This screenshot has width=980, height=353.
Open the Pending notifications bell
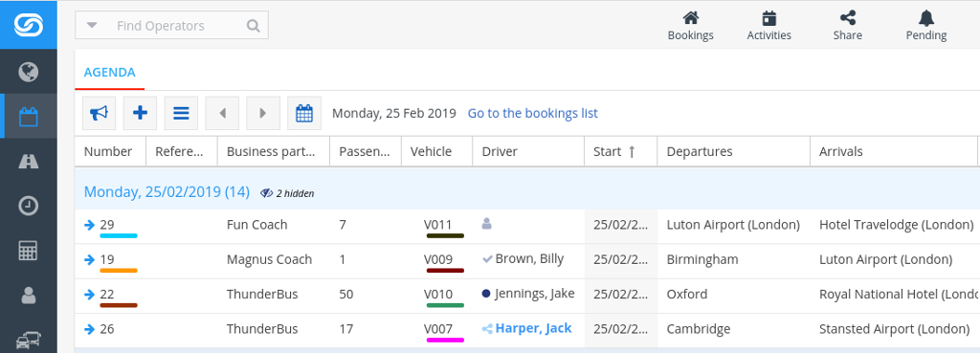926,26
